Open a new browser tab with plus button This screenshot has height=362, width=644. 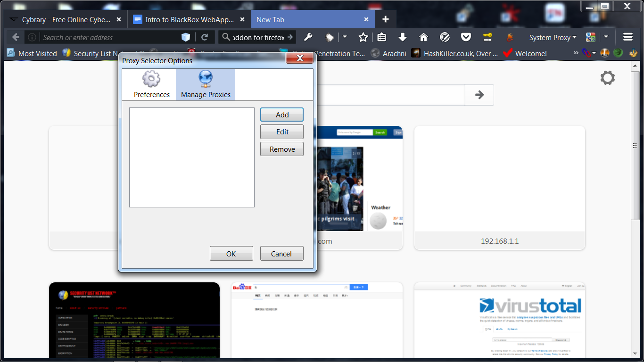pyautogui.click(x=386, y=20)
